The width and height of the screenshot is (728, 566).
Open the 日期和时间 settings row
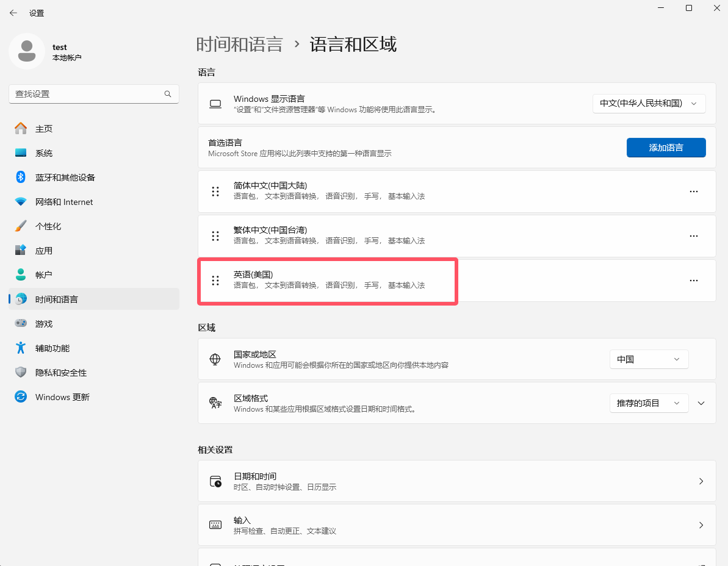pos(457,481)
